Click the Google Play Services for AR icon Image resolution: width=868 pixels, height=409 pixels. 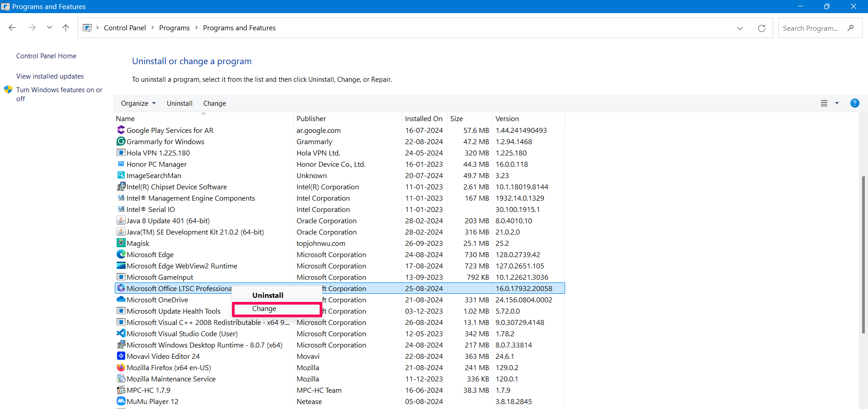pyautogui.click(x=121, y=130)
